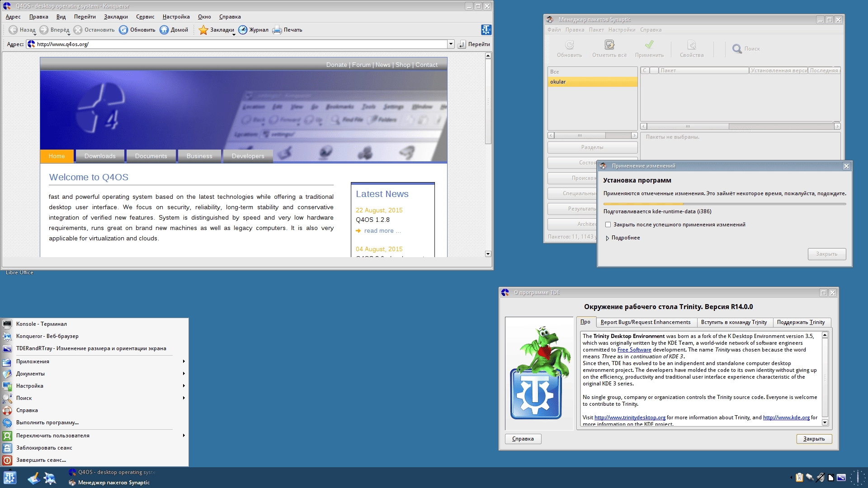Image resolution: width=868 pixels, height=488 pixels.
Task: Click the Donate link on Q4OS page
Action: coord(336,65)
